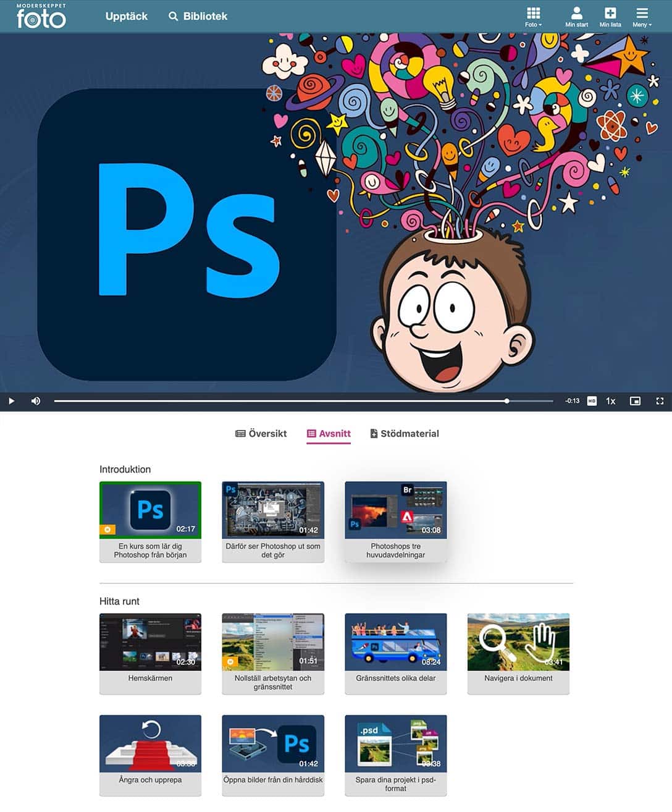Viewport: 672px width, 812px height.
Task: Mute the video volume
Action: [36, 401]
